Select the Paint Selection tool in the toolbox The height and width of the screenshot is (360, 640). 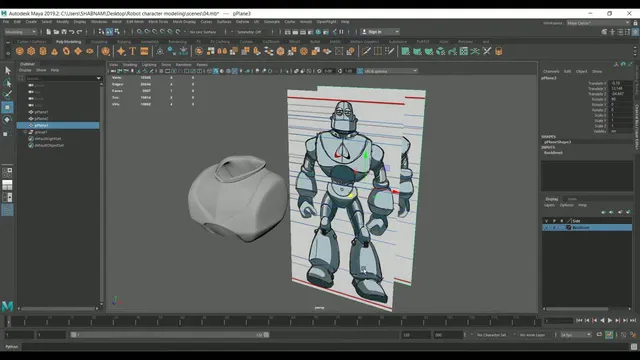pyautogui.click(x=7, y=95)
